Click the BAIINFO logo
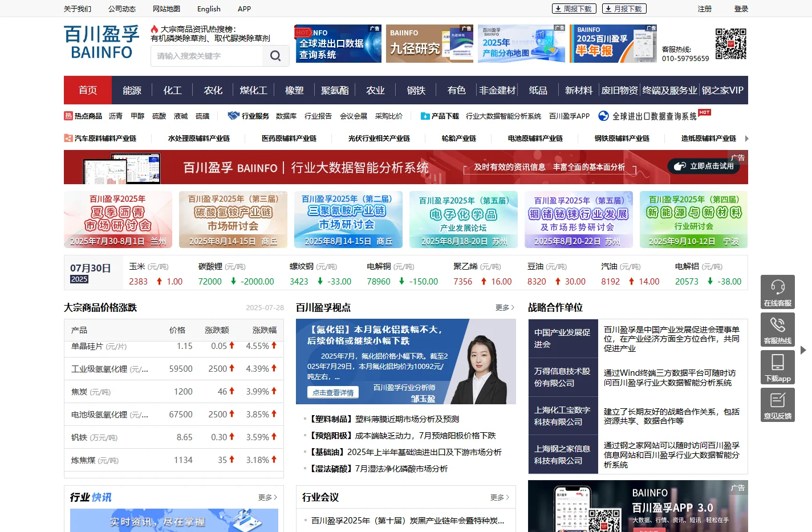The width and height of the screenshot is (812, 532). click(x=101, y=43)
